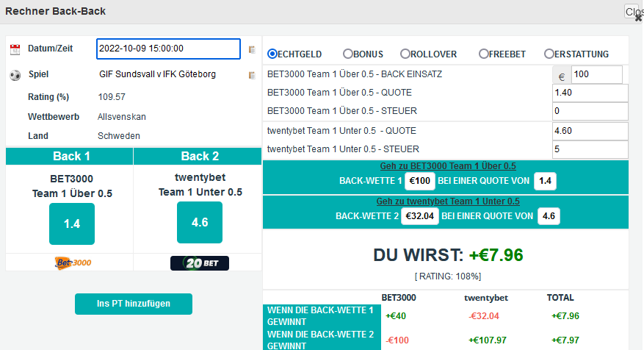Edit BET3000 QUOTE field showing 1.40
Image resolution: width=644 pixels, height=350 pixels.
[590, 93]
